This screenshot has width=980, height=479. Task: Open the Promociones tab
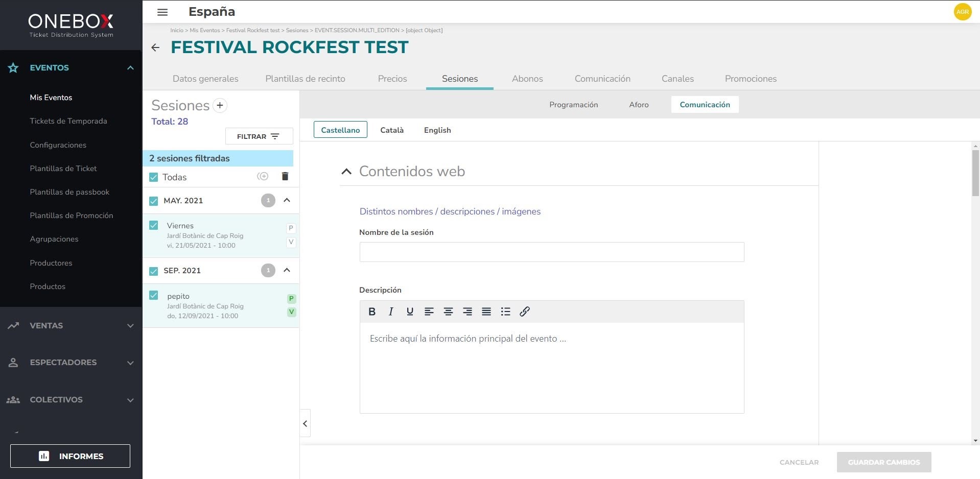751,79
